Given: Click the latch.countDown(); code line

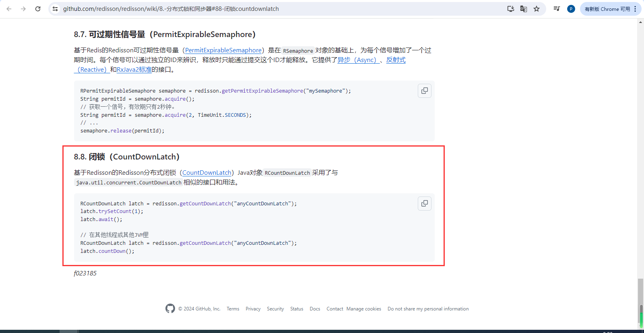Looking at the screenshot, I should (107, 251).
